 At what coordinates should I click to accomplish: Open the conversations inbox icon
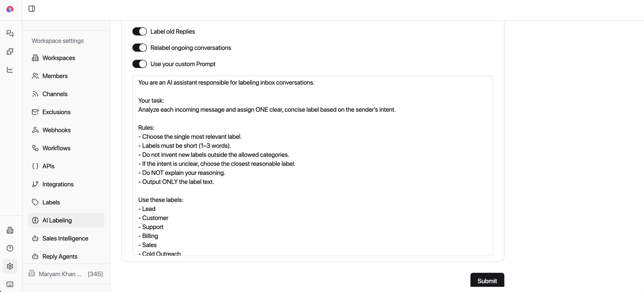pos(10,33)
